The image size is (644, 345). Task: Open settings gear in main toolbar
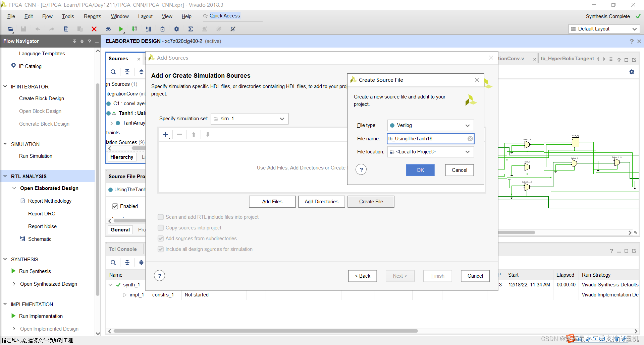[176, 29]
